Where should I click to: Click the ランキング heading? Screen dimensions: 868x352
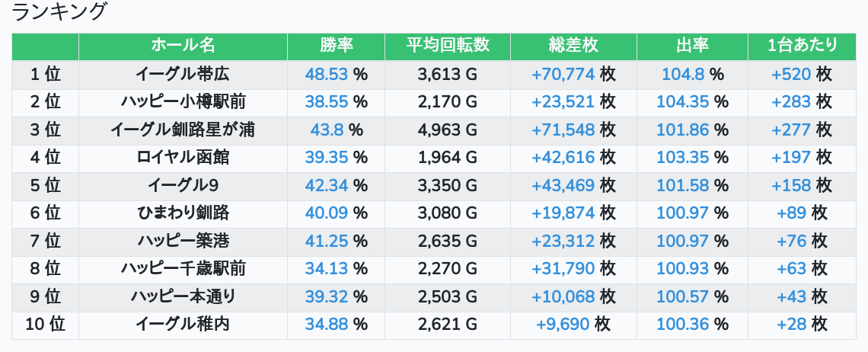[x=59, y=11]
